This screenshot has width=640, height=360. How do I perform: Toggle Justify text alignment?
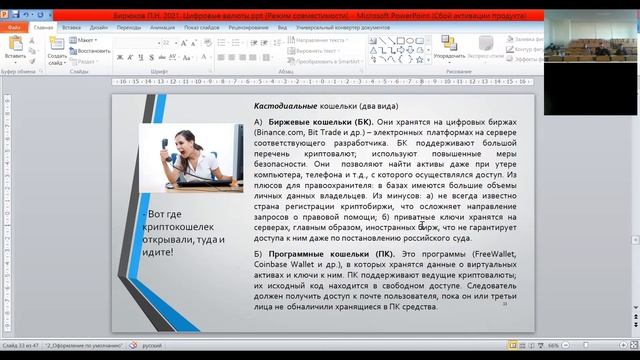[x=253, y=58]
